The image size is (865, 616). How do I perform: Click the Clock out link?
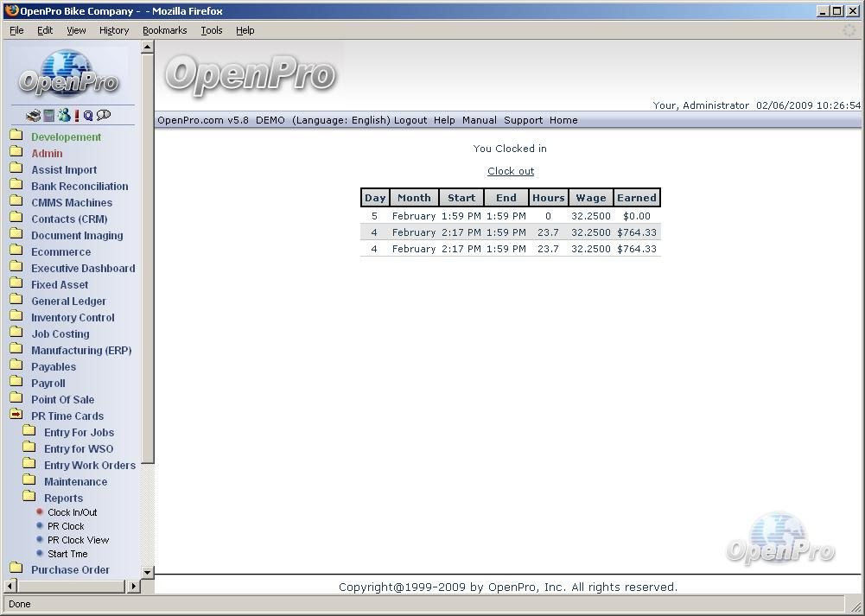(511, 171)
